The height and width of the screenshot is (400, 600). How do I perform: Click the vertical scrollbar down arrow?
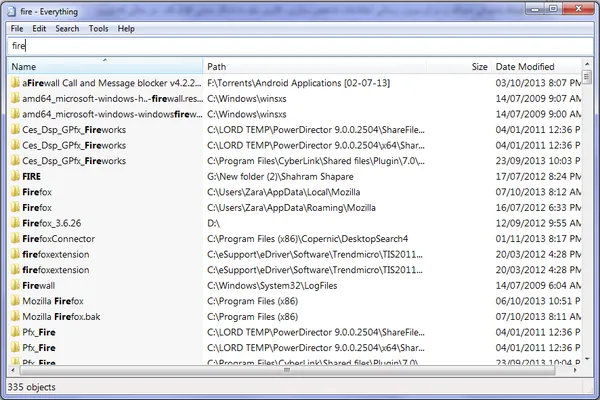pos(587,359)
